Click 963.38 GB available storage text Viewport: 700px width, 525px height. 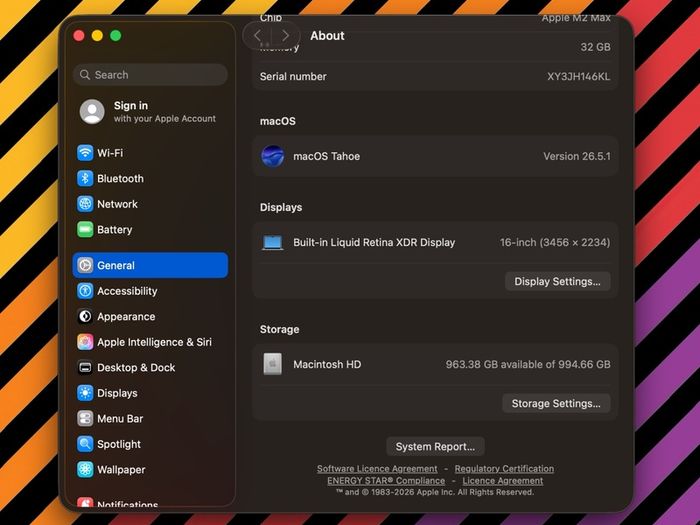coord(528,364)
